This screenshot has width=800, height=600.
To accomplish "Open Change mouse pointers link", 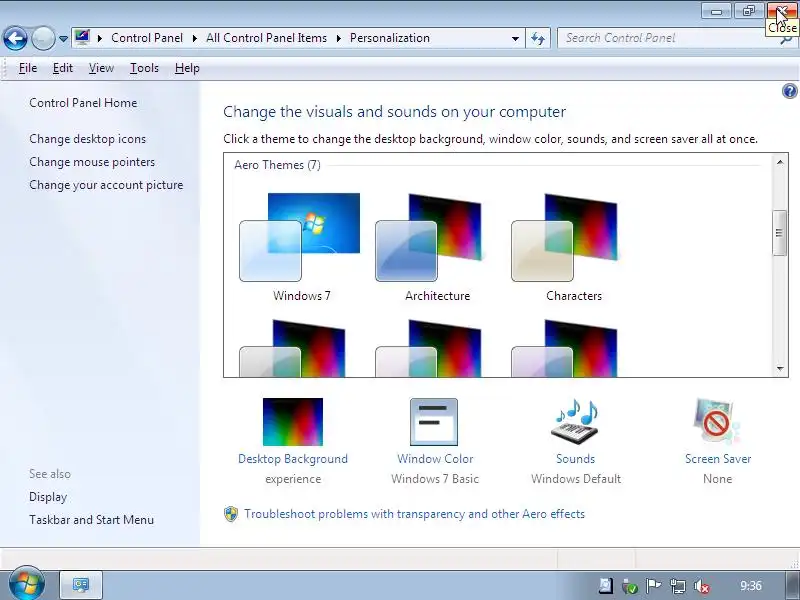I will coord(92,162).
